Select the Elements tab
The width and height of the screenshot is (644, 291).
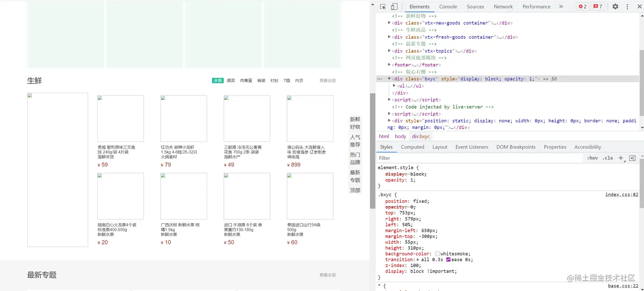pos(420,7)
